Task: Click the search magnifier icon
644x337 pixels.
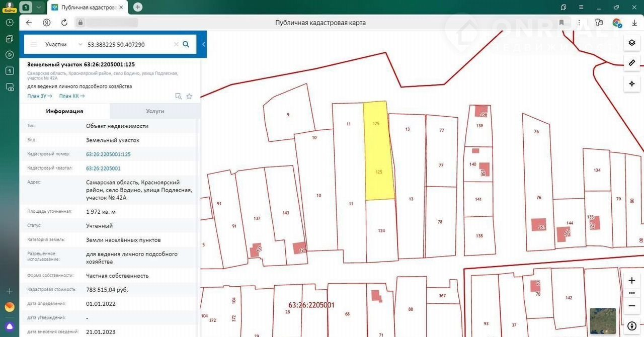Action: 186,44
